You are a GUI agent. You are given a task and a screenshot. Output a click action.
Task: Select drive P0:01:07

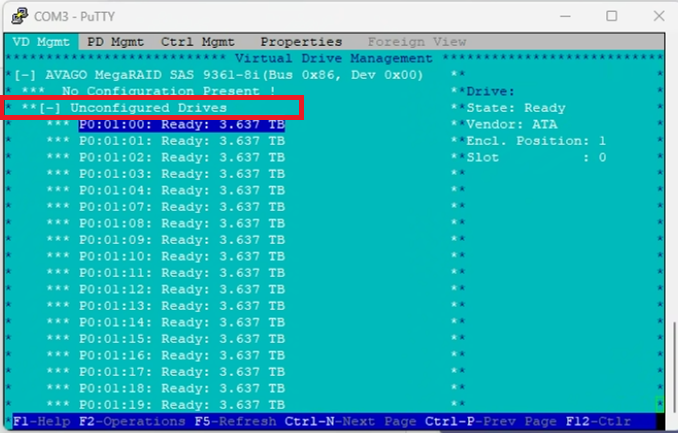pyautogui.click(x=182, y=207)
